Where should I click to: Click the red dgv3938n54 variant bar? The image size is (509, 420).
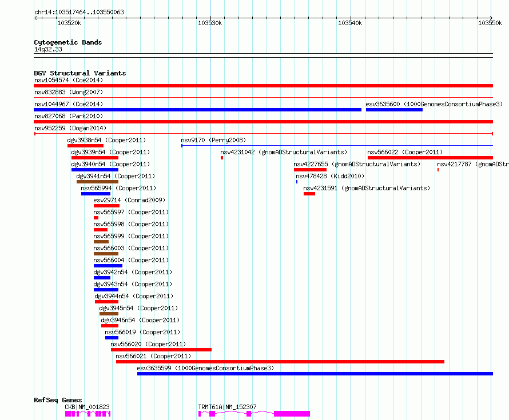[85, 146]
